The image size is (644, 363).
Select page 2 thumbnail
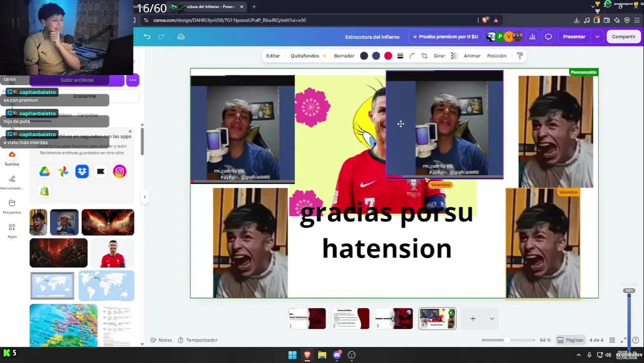tap(351, 319)
